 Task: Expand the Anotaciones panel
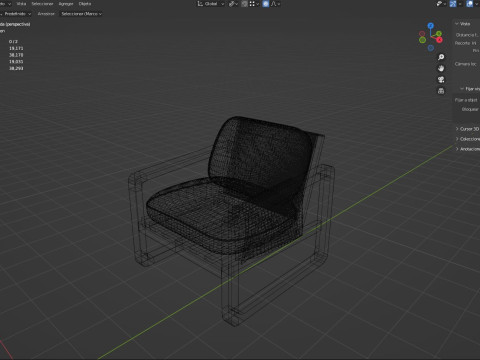coord(467,149)
